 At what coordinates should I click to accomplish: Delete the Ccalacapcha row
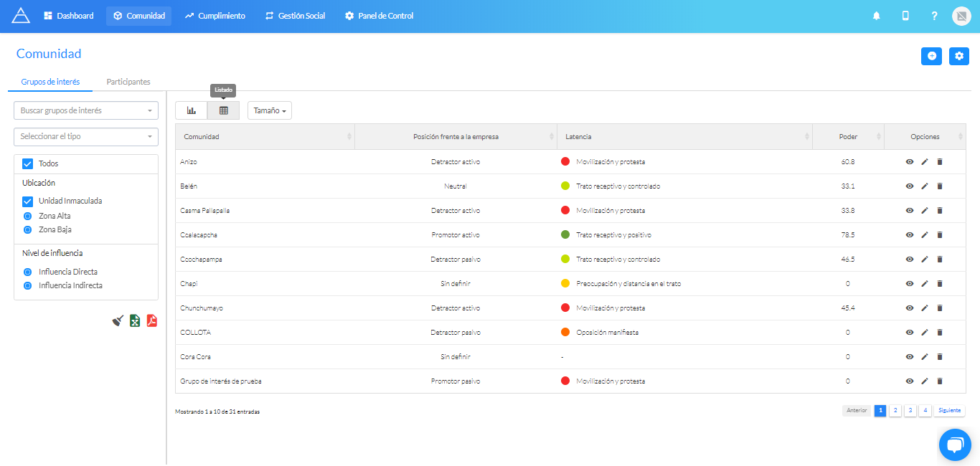click(x=940, y=235)
